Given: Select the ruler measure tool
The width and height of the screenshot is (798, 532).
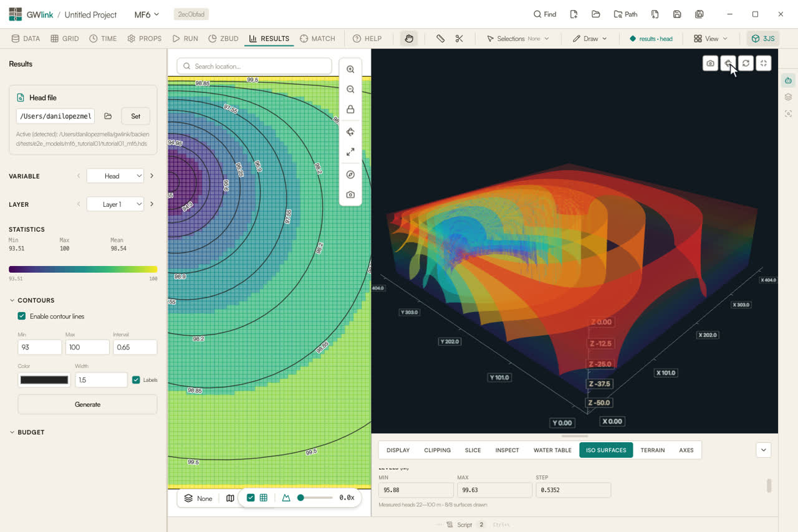Looking at the screenshot, I should [440, 39].
